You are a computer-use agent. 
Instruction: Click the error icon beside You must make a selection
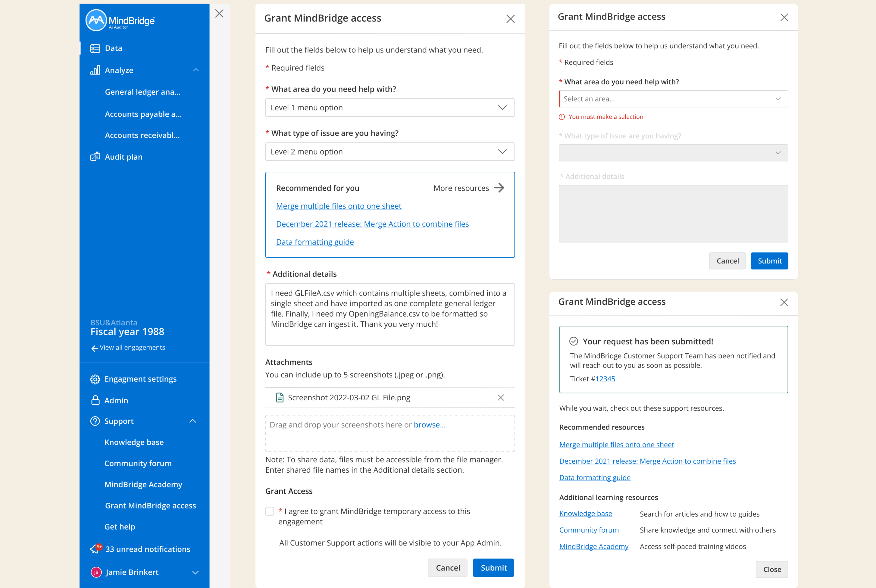[562, 117]
